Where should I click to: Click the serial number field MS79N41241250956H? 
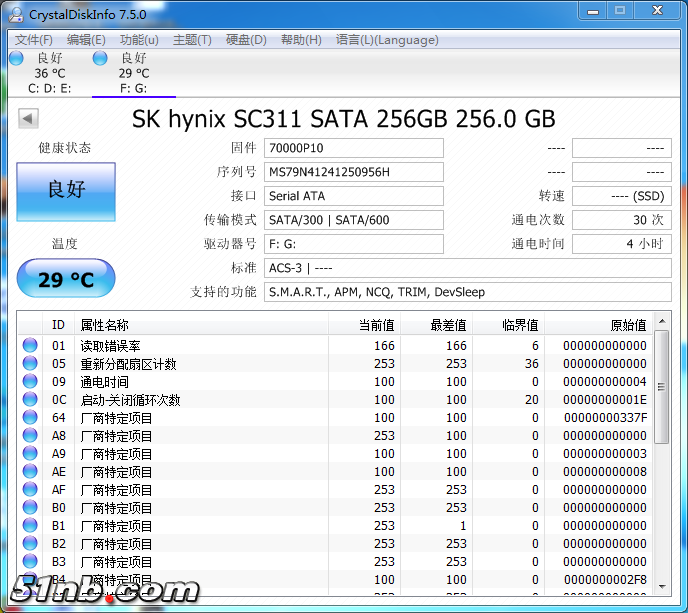(x=354, y=172)
